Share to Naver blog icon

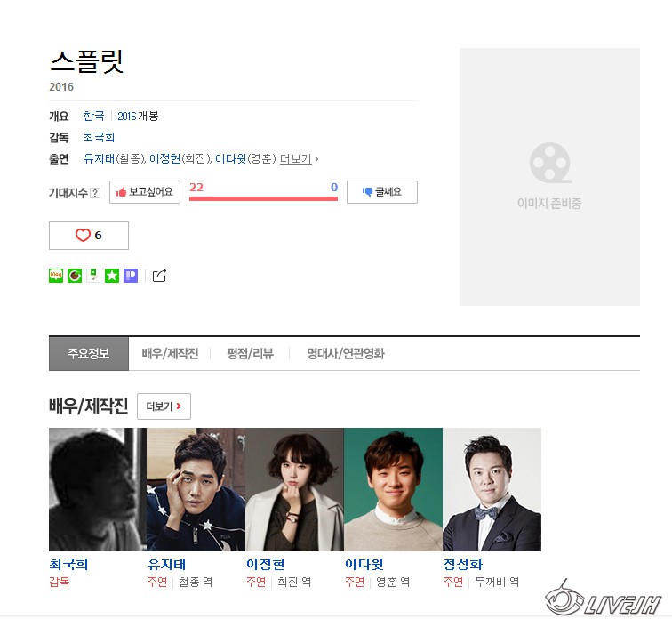click(x=56, y=276)
